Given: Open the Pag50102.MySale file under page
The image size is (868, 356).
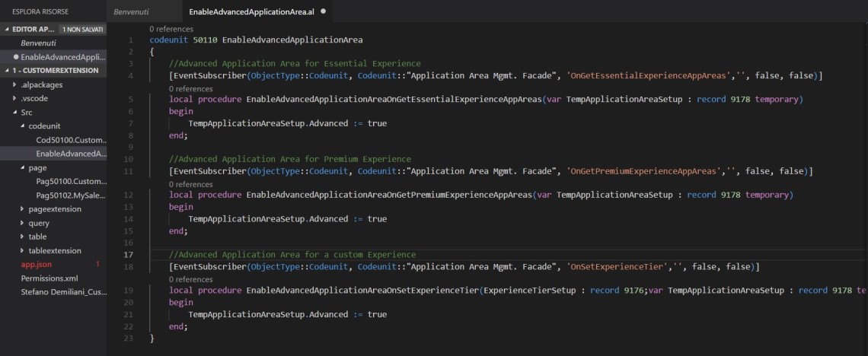Looking at the screenshot, I should coord(72,195).
